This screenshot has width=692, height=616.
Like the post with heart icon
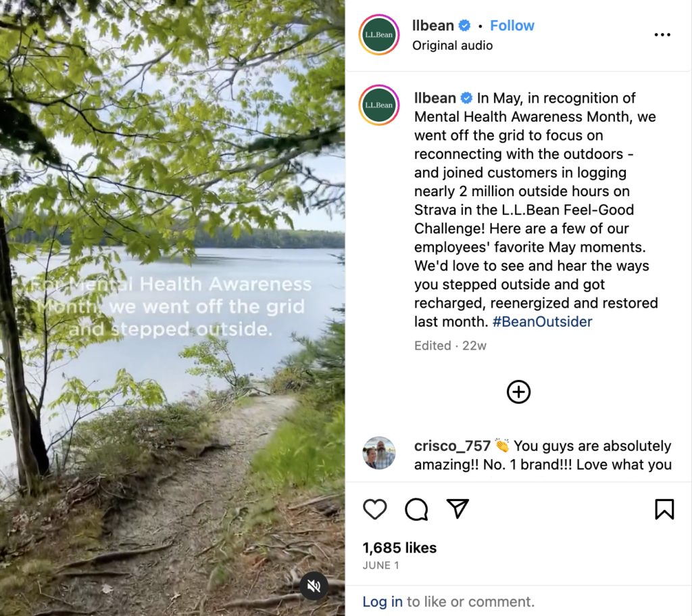pos(375,509)
